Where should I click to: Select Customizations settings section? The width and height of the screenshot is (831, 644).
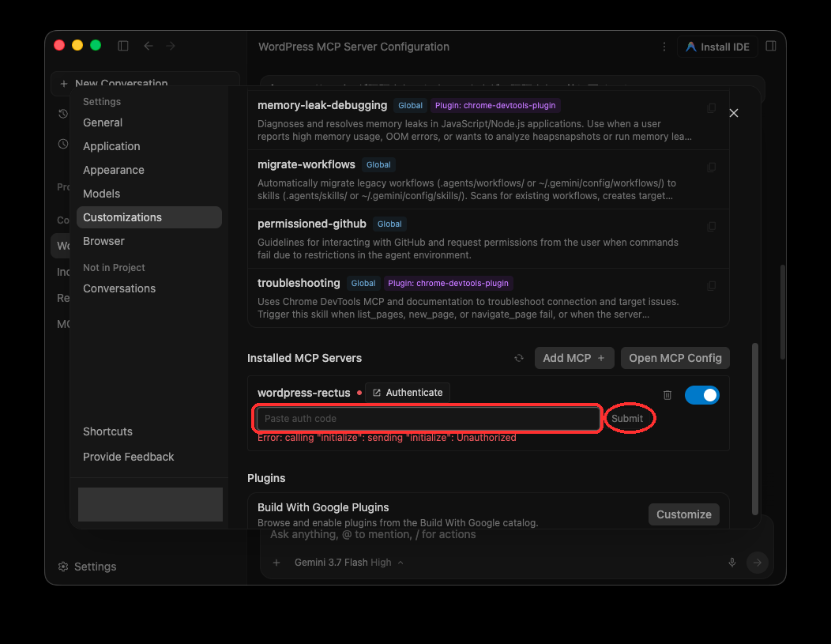point(149,217)
